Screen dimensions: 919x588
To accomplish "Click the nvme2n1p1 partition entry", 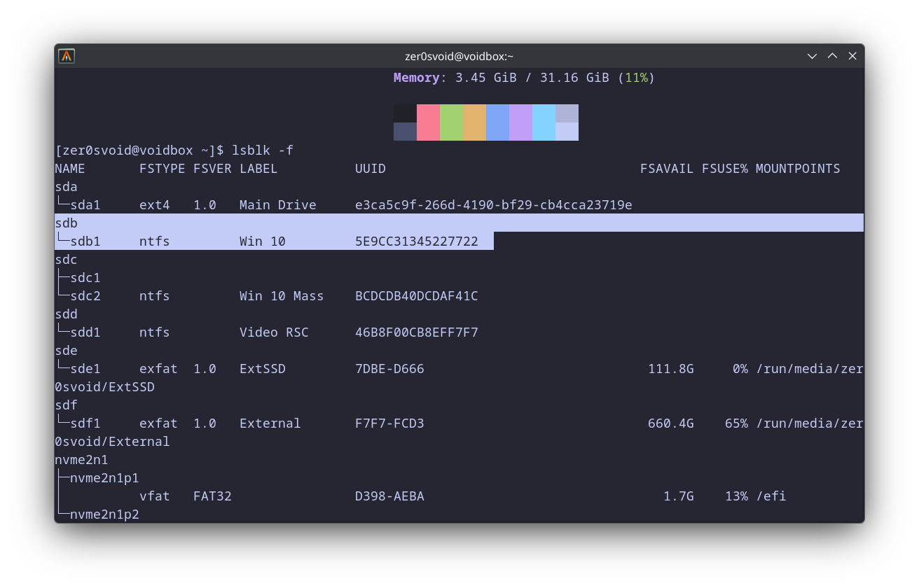I will [104, 478].
